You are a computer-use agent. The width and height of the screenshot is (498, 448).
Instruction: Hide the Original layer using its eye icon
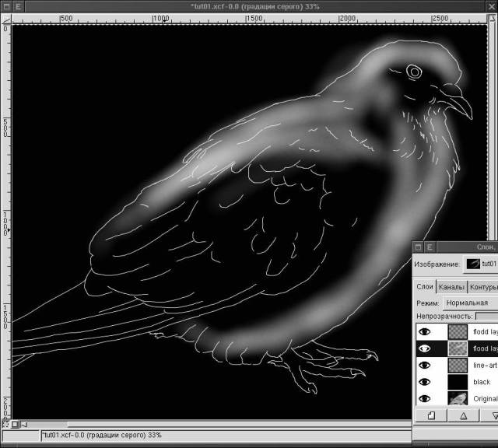click(x=424, y=398)
